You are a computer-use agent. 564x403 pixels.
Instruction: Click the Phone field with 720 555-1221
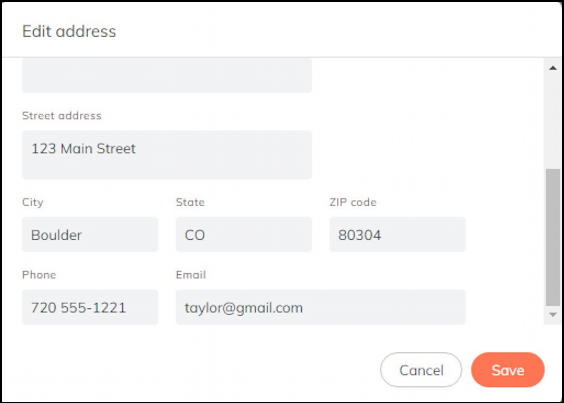point(90,307)
